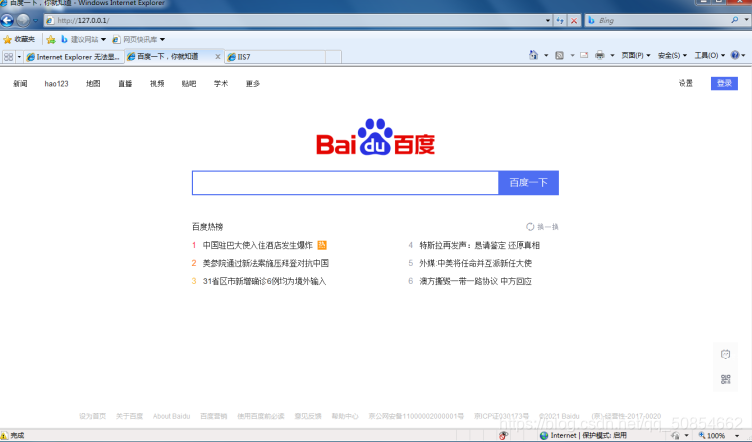
Task: Open hot item 澳方撕毁一带一路协议
Action: click(x=475, y=281)
